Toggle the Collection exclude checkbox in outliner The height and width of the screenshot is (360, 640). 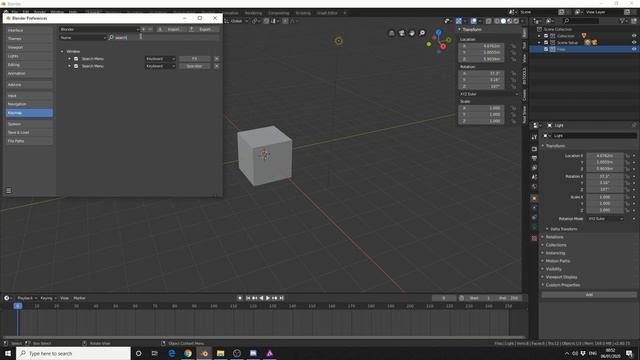546,36
